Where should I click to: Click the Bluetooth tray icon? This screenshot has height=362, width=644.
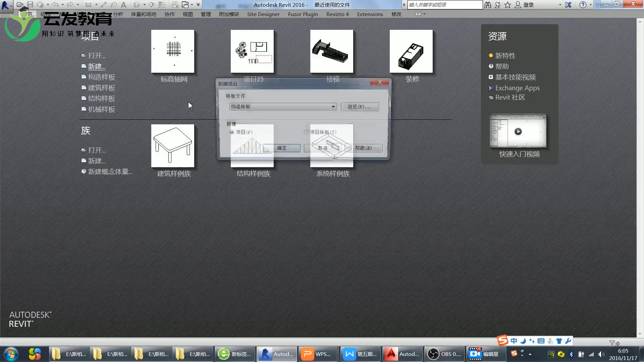(x=571, y=354)
